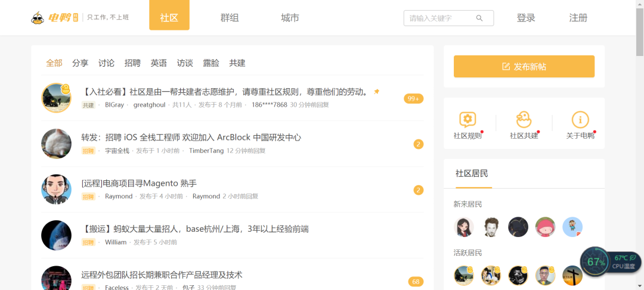Image resolution: width=644 pixels, height=290 pixels.
Task: Select the 招聘 category filter
Action: [x=132, y=63]
